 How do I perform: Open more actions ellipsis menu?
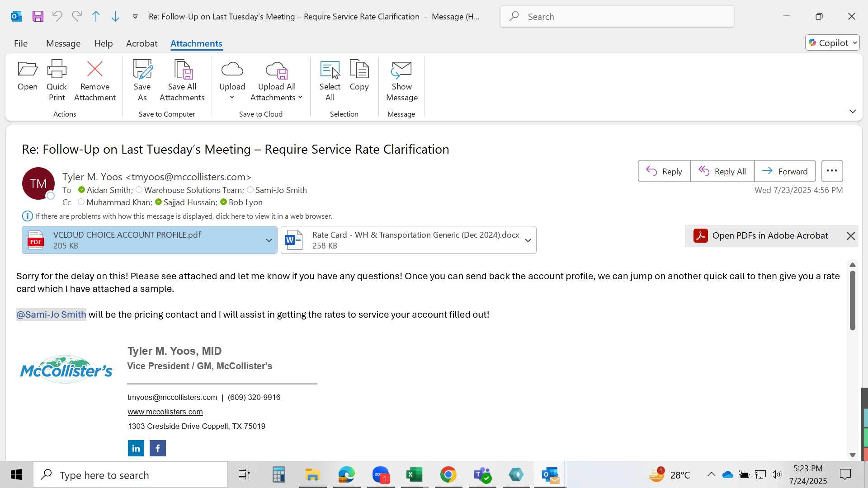[832, 171]
